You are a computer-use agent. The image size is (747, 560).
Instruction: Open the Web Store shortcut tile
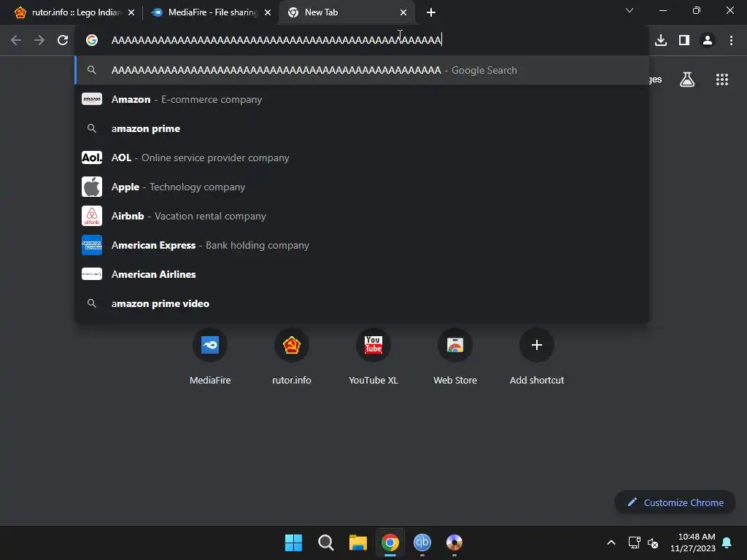pyautogui.click(x=455, y=357)
